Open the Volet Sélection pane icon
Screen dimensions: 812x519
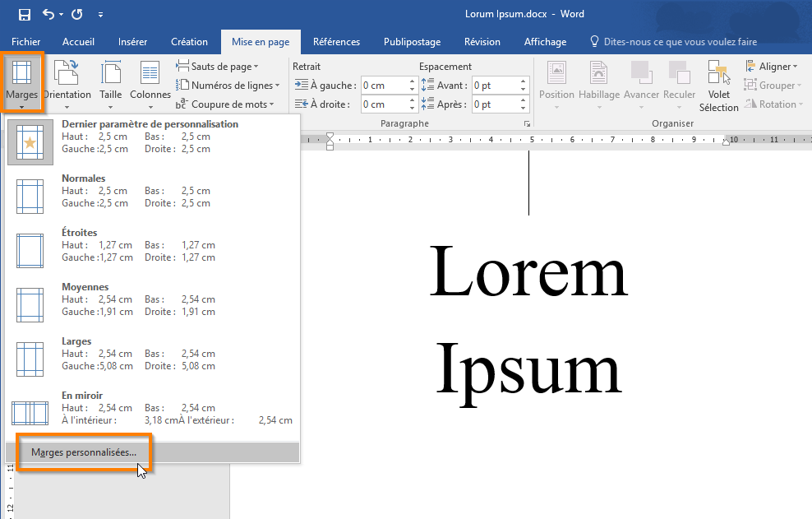tap(719, 72)
